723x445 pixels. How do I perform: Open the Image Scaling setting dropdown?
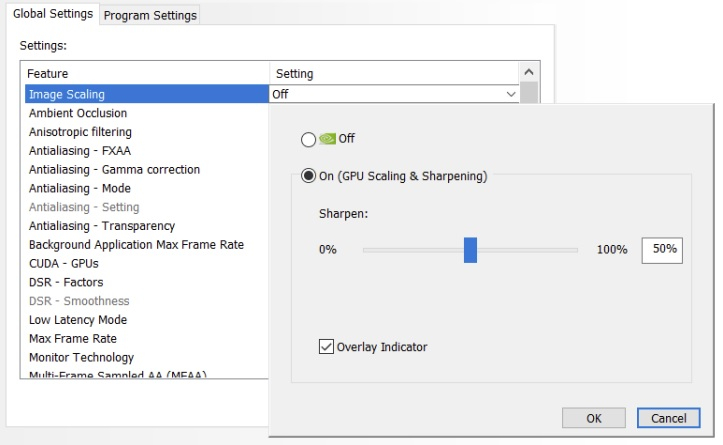pos(511,94)
